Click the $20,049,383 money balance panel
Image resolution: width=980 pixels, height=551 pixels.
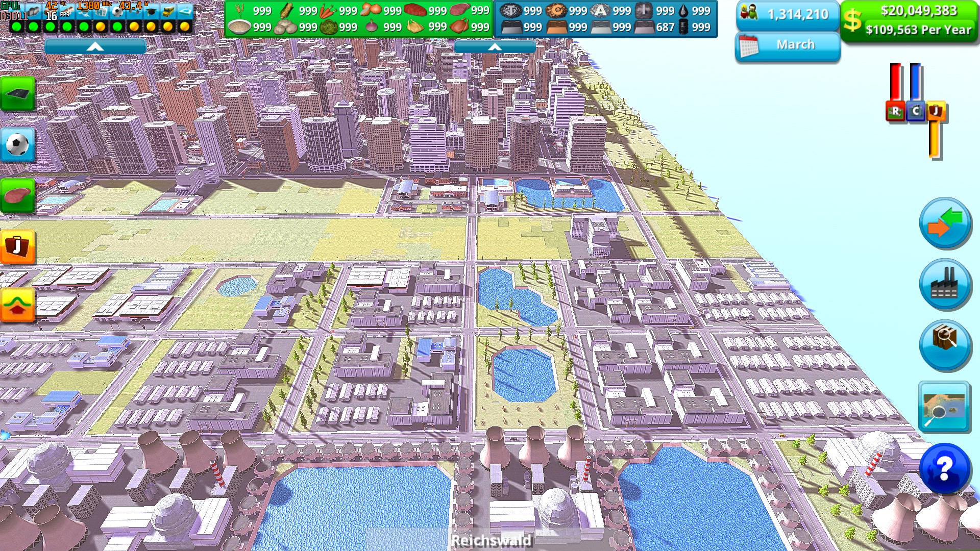[910, 20]
